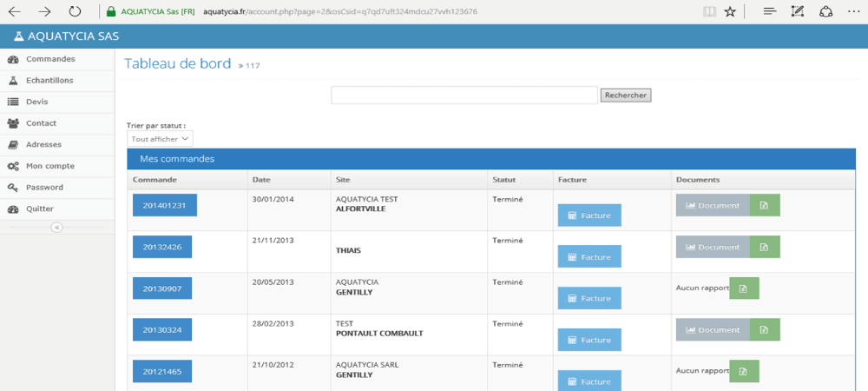Download Excel file for order 201401231
Image resolution: width=868 pixels, height=391 pixels.
[x=765, y=205]
